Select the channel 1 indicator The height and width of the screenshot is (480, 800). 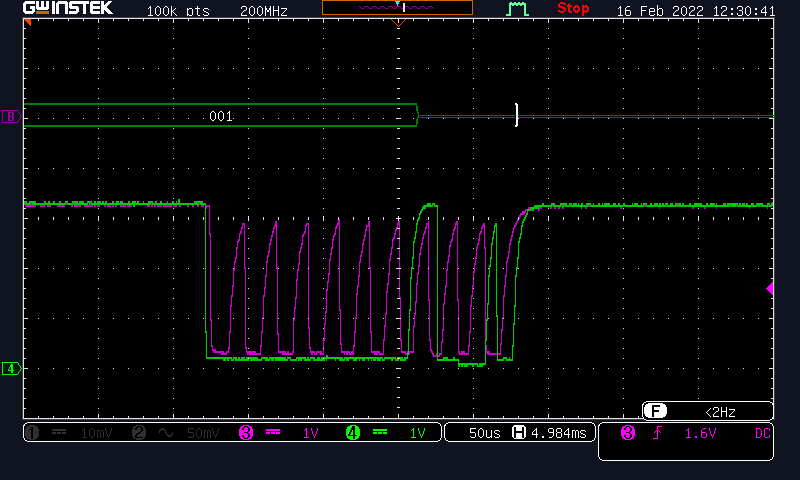point(32,433)
